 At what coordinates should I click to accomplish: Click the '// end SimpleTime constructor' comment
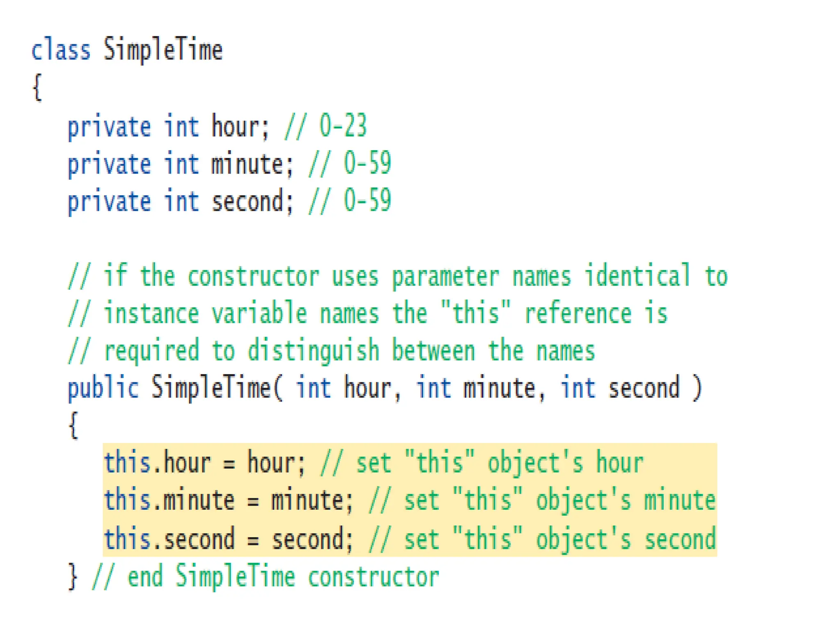click(265, 576)
